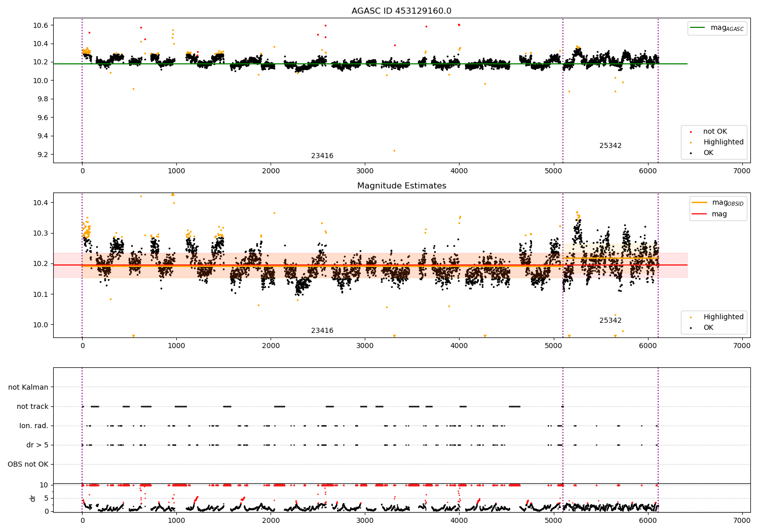Click the 'Ion. rad.' axis label
Image resolution: width=760 pixels, height=532 pixels.
coord(34,426)
